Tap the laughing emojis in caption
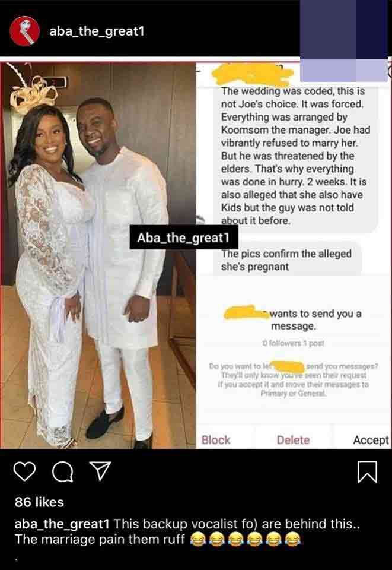Image resolution: width=392 pixels, height=570 pixels. tap(246, 539)
